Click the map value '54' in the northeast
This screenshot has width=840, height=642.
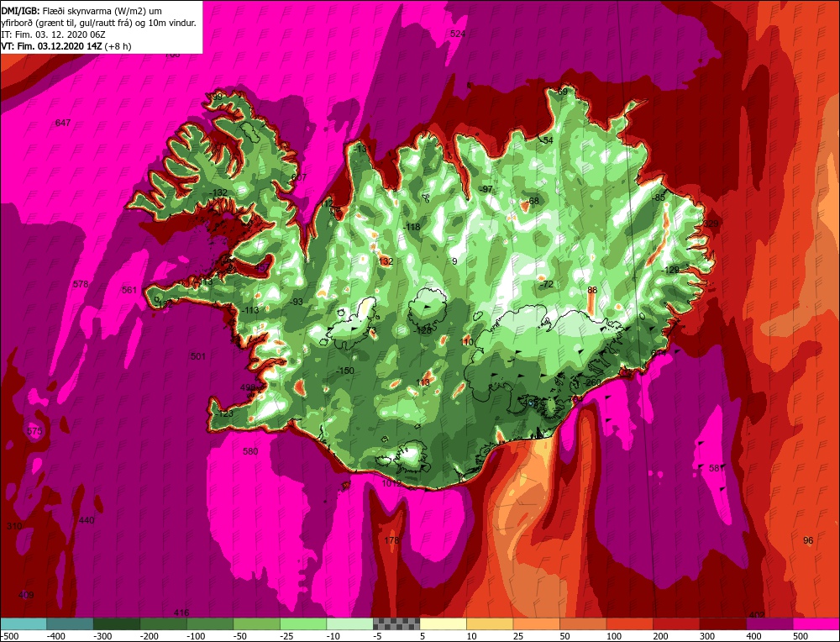tap(548, 140)
